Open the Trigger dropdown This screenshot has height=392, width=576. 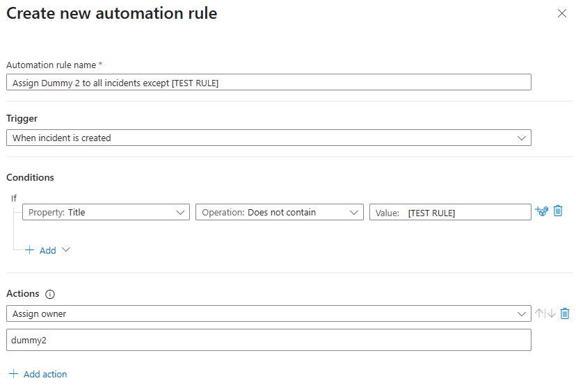point(268,138)
